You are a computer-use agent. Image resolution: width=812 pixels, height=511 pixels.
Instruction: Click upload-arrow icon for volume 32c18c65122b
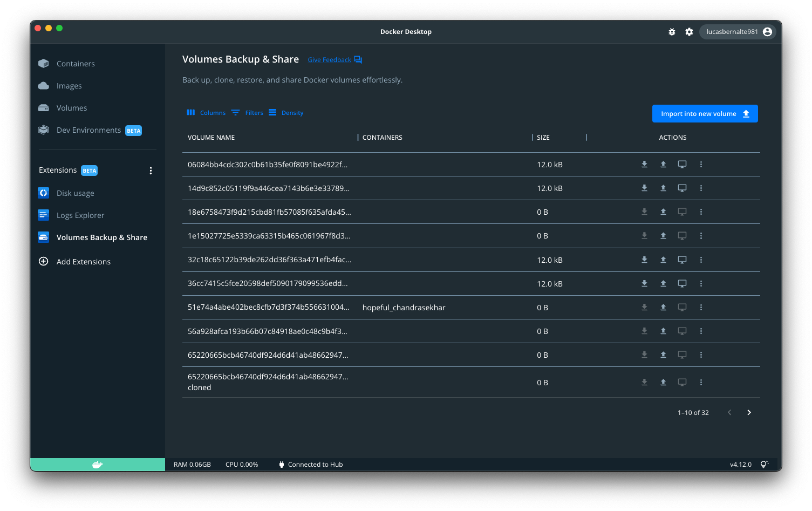(x=663, y=260)
